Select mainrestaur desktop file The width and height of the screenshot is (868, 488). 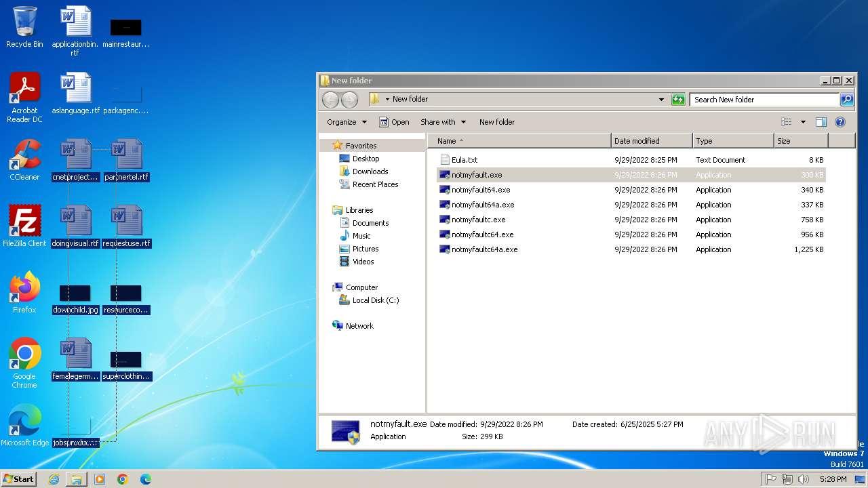point(126,31)
